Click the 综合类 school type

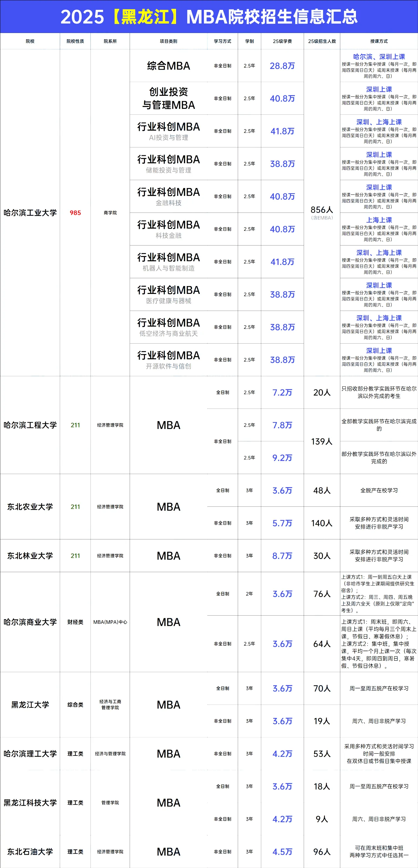(x=75, y=705)
